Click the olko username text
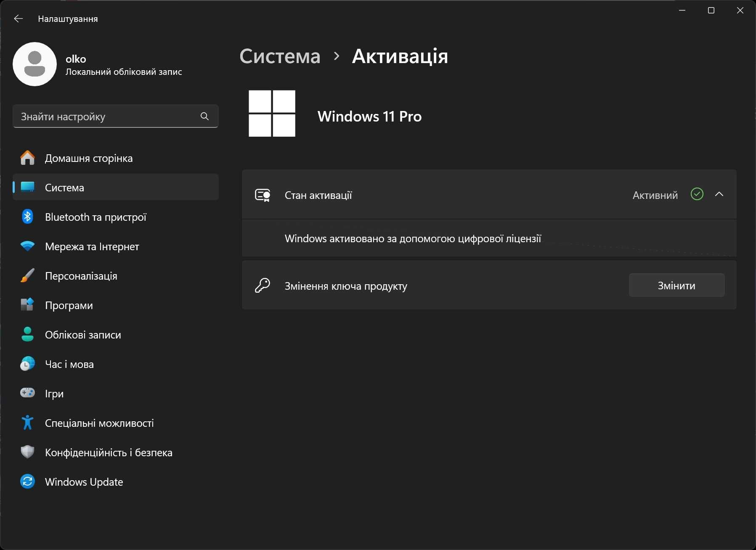 (76, 59)
